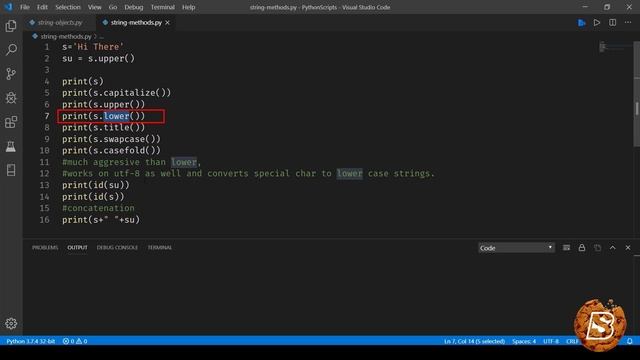This screenshot has height=360, width=640.
Task: Click the Python 3.7.4 32-bit interpreter selector
Action: tap(31, 341)
